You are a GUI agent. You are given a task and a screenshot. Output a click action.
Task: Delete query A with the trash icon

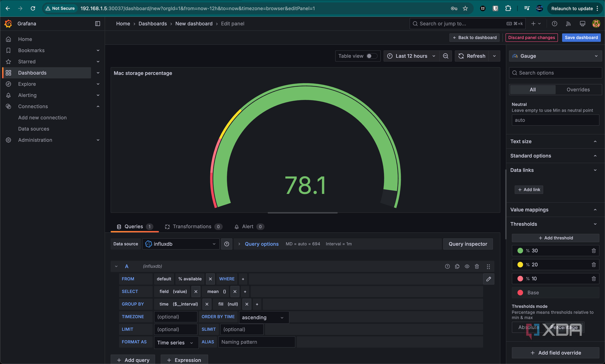point(477,266)
